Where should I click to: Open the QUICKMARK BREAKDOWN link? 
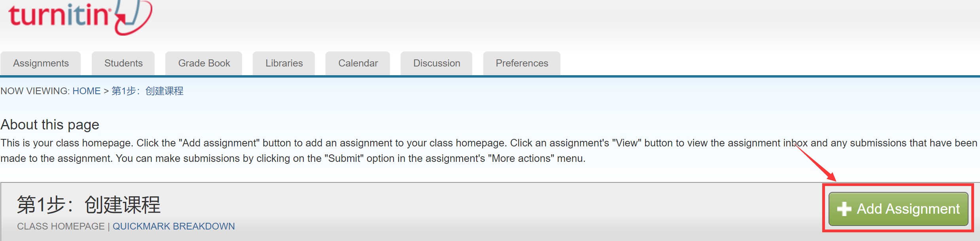(174, 226)
